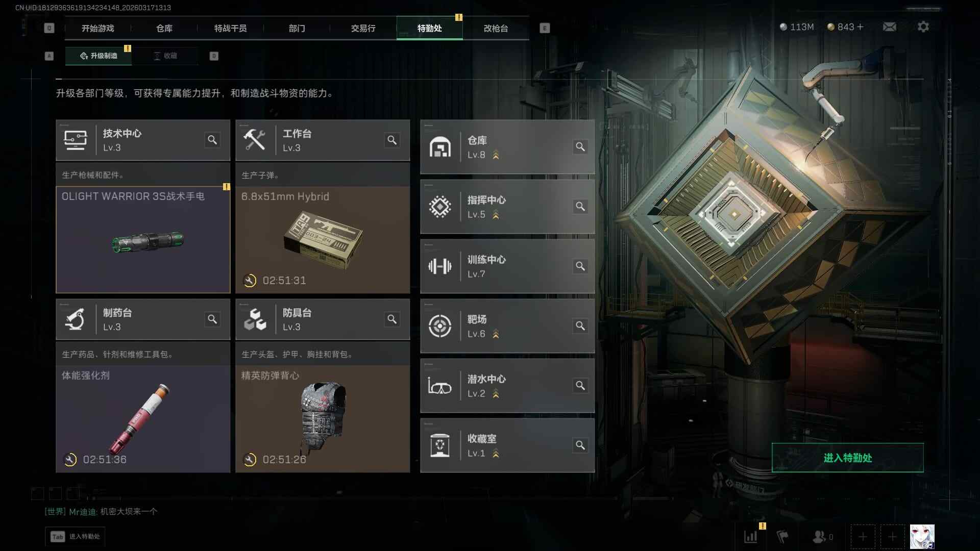980x551 pixels.
Task: Inspect 仓库 Lv.8 with magnifier icon
Action: point(580,147)
